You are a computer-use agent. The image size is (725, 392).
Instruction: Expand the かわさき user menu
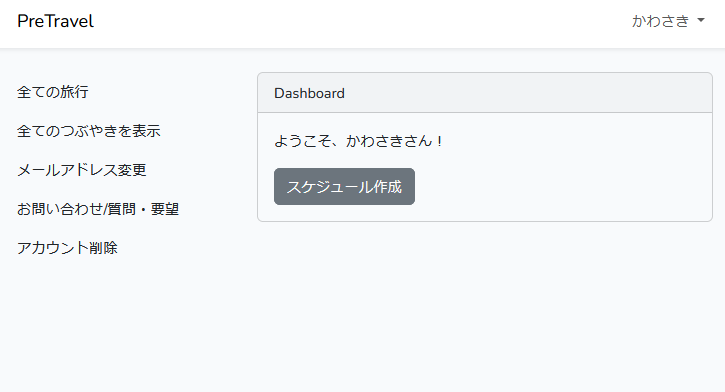click(x=668, y=21)
